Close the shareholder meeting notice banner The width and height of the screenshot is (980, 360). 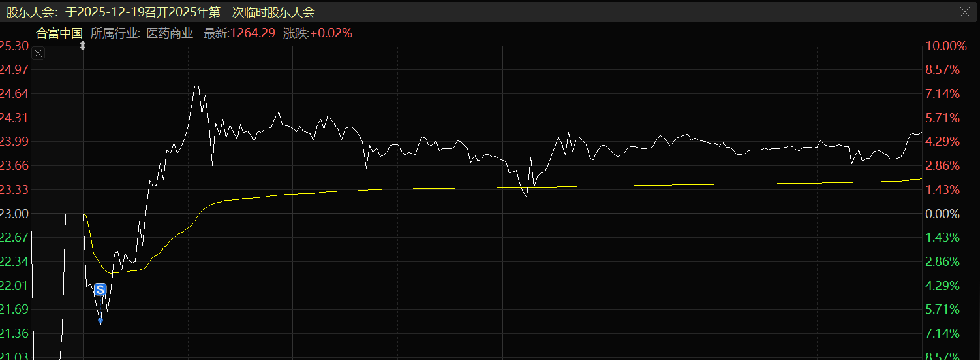965,12
